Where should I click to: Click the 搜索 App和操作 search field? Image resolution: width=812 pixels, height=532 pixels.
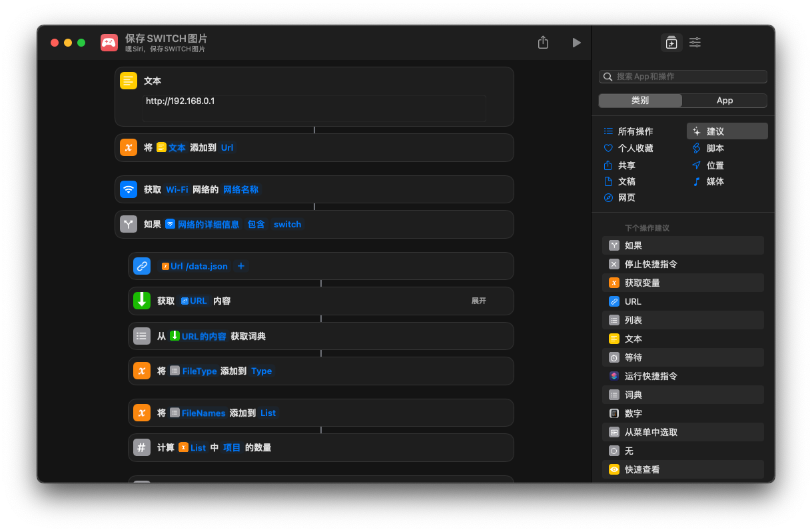tap(686, 77)
